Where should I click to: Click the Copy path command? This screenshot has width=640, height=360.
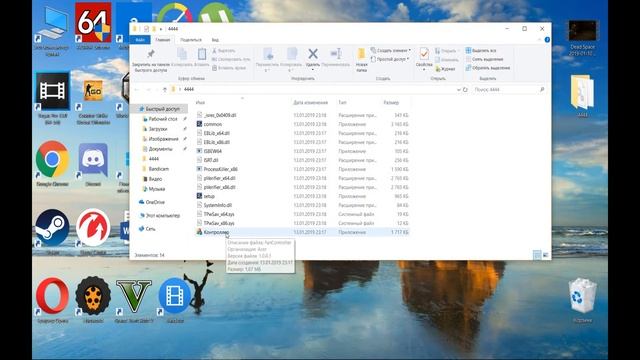[231, 59]
